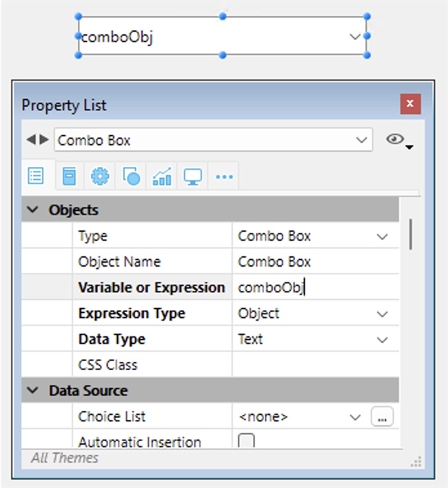The width and height of the screenshot is (448, 488).
Task: Click the CSS Class input field
Action: tap(314, 365)
